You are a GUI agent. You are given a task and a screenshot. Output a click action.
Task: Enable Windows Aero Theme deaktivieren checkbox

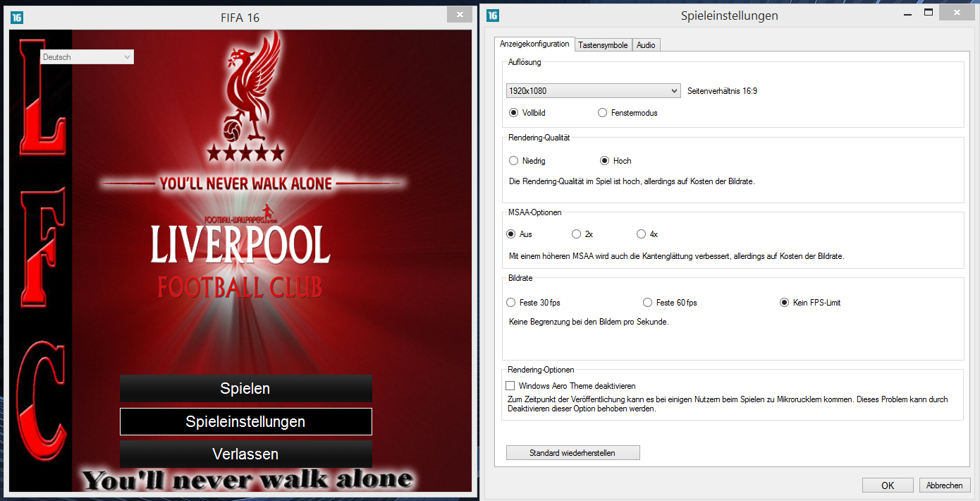(x=510, y=386)
